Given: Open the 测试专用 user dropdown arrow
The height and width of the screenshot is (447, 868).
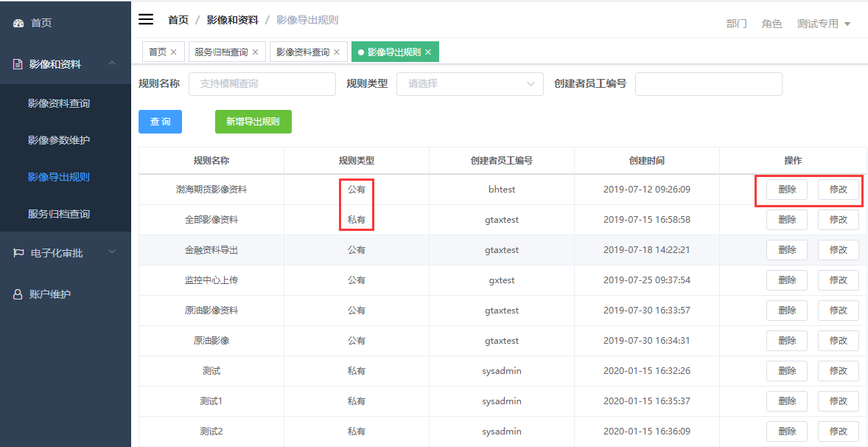Looking at the screenshot, I should [847, 24].
